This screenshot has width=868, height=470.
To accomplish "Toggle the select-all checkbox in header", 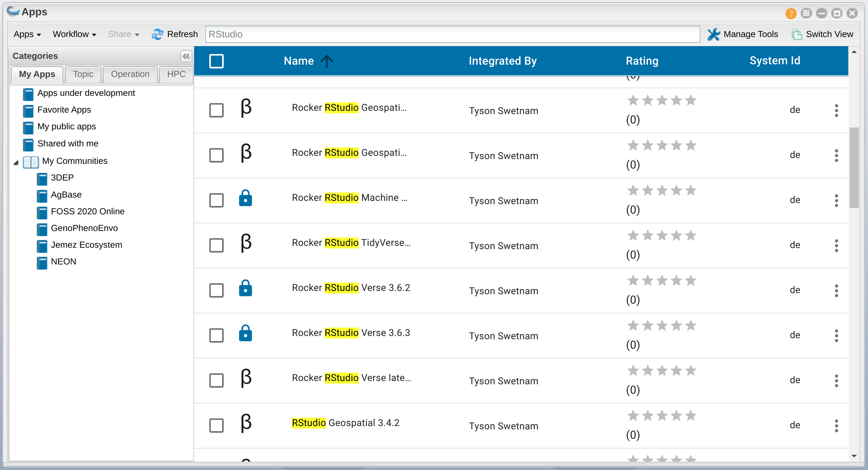I will click(216, 61).
